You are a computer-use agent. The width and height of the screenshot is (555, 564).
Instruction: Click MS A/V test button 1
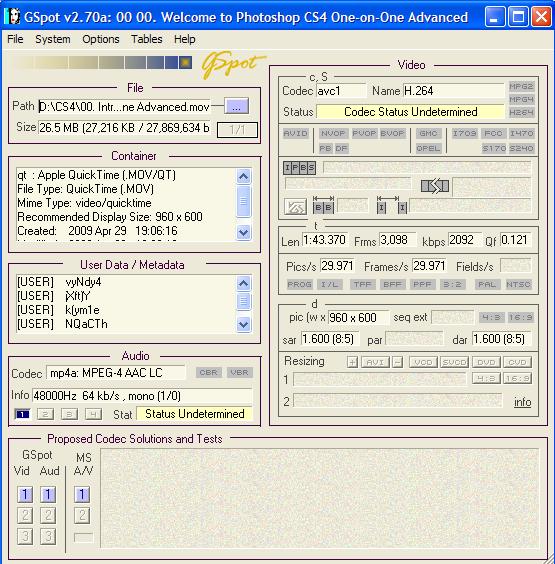(82, 495)
